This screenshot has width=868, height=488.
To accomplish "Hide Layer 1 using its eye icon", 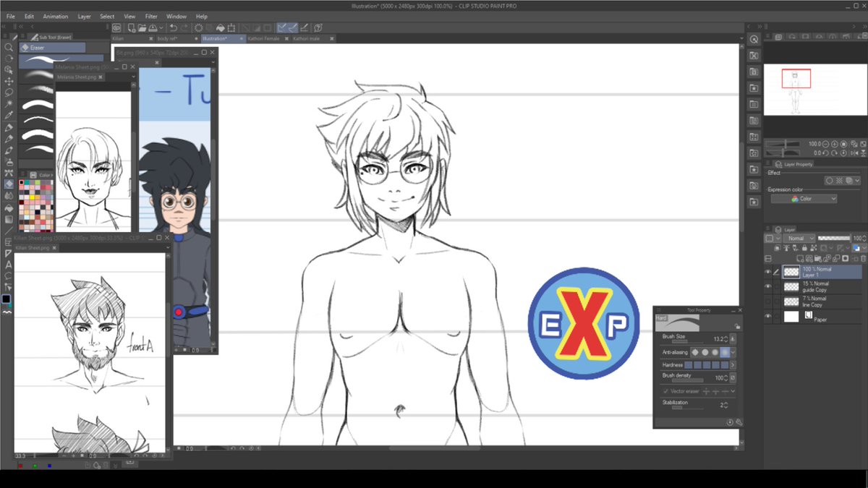I will point(768,273).
